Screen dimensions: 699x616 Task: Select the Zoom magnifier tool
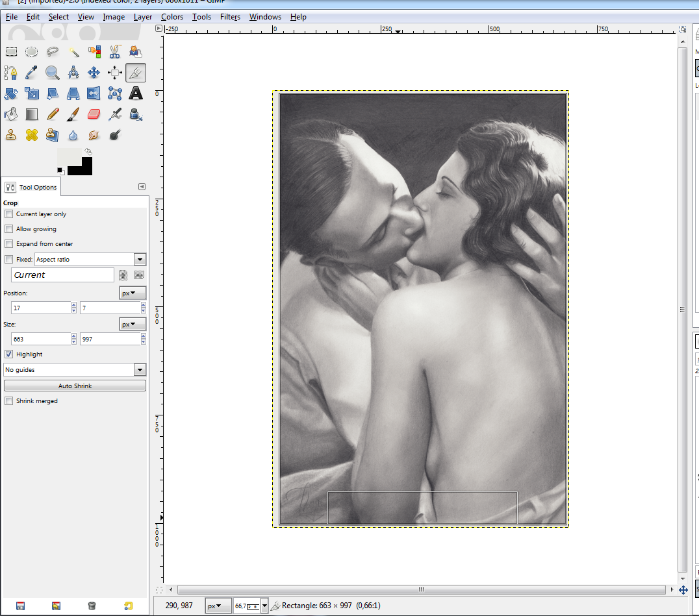click(53, 73)
